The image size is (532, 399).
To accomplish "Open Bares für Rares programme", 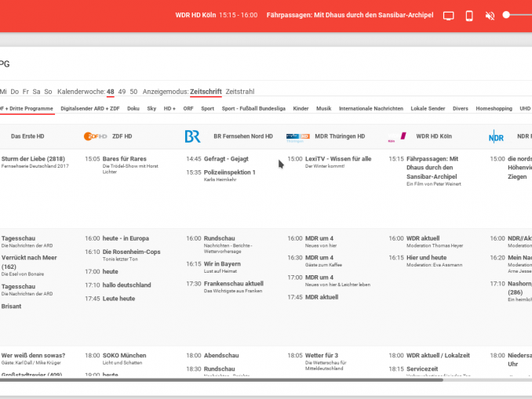I will point(125,158).
